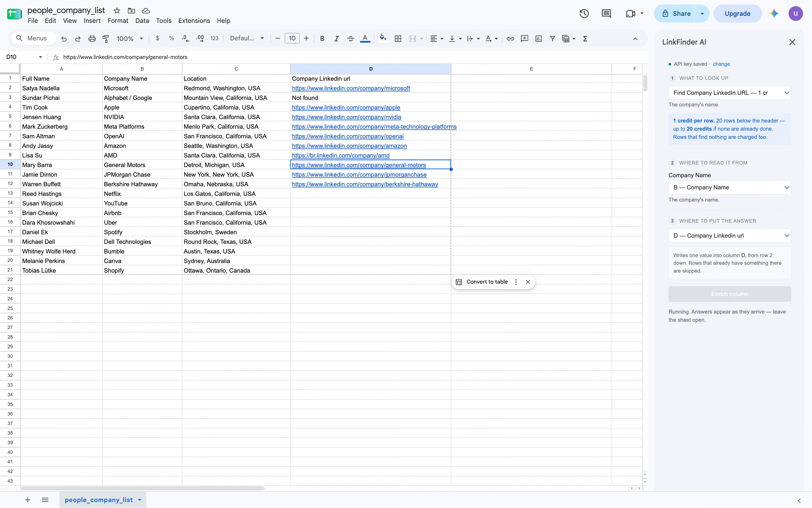The height and width of the screenshot is (508, 812).
Task: Create a filter with funnel icon
Action: coord(552,39)
